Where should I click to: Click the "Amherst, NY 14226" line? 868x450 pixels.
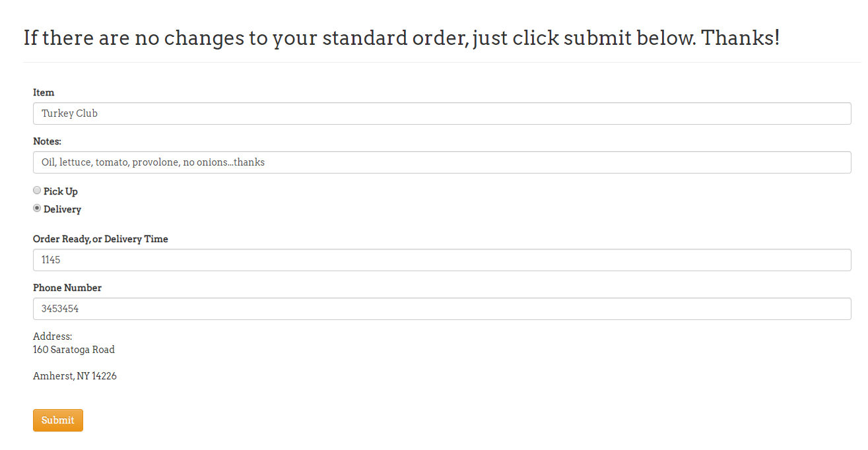click(x=75, y=376)
